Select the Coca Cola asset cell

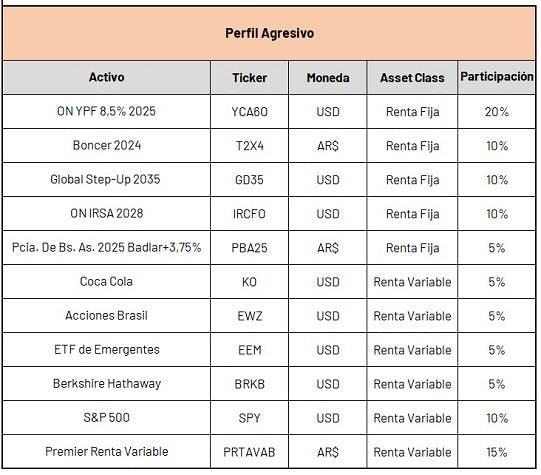[106, 281]
